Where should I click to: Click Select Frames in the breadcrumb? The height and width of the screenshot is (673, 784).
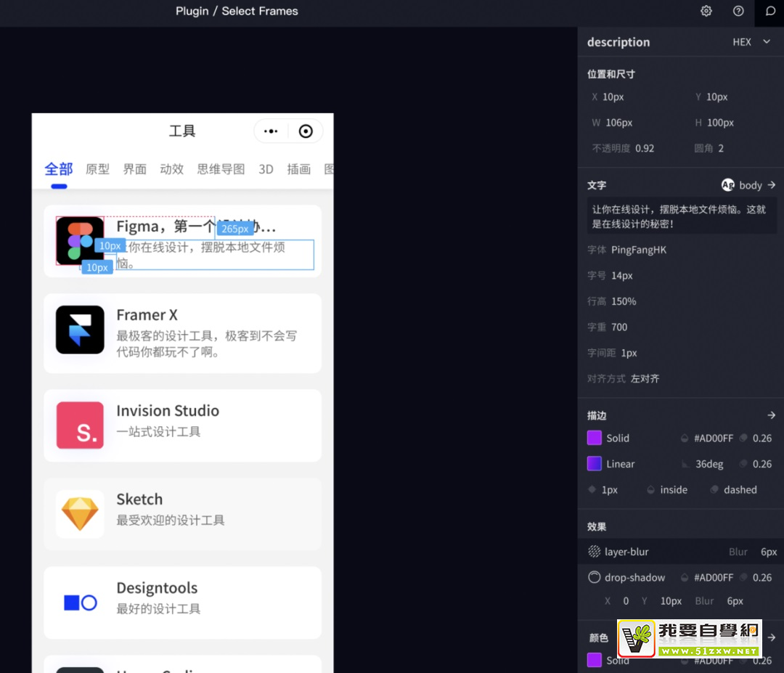point(260,11)
